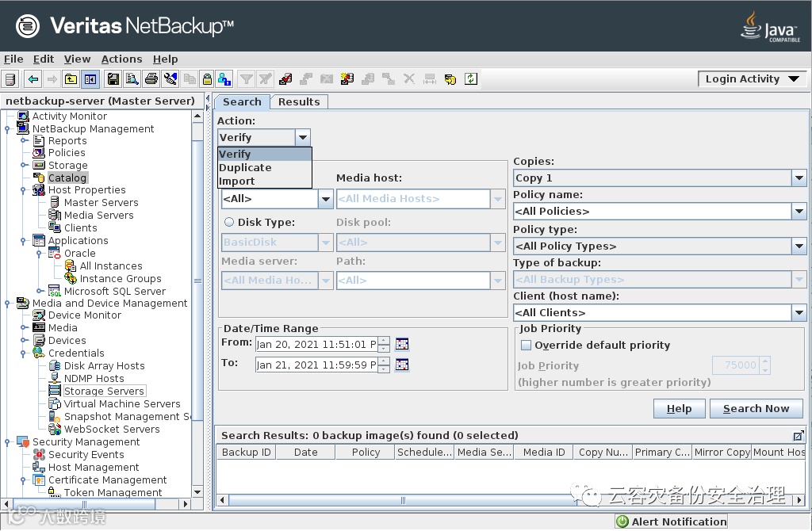The height and width of the screenshot is (531, 812).
Task: Click the Search Now button
Action: tap(756, 409)
